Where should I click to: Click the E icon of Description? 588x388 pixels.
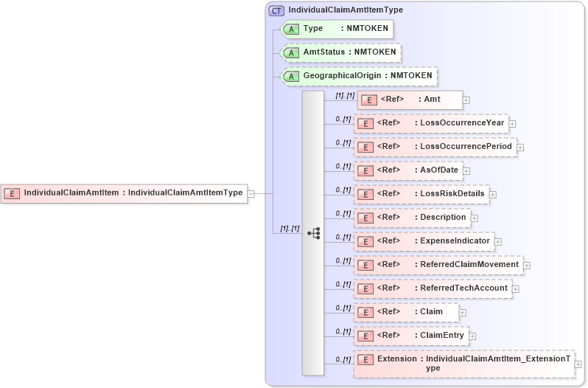(365, 218)
